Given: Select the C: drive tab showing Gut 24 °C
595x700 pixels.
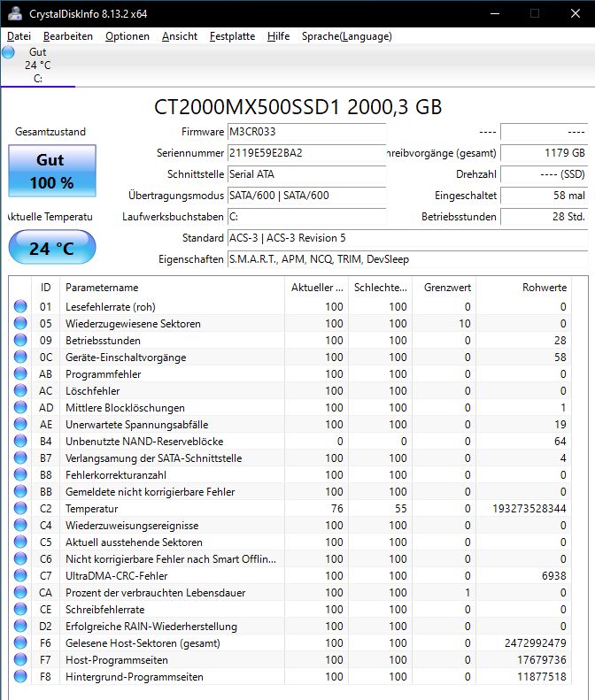Looking at the screenshot, I should [38, 65].
